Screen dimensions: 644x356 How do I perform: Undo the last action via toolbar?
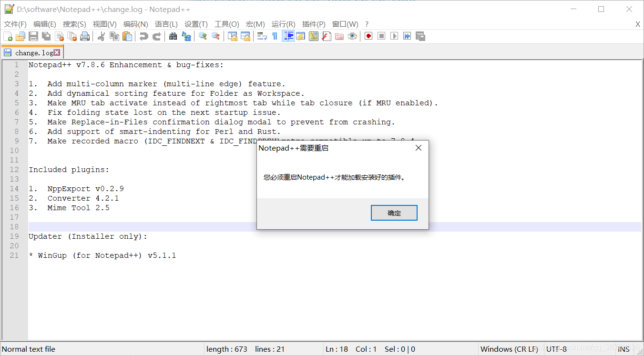pyautogui.click(x=143, y=36)
